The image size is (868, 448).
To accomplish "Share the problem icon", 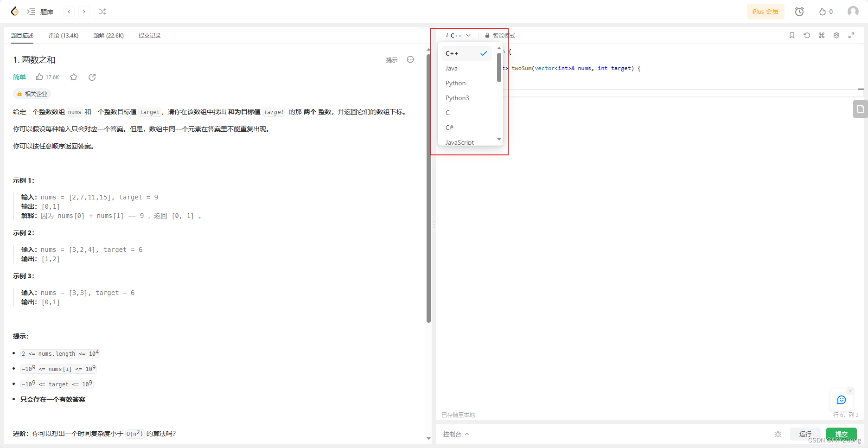I will click(x=92, y=77).
